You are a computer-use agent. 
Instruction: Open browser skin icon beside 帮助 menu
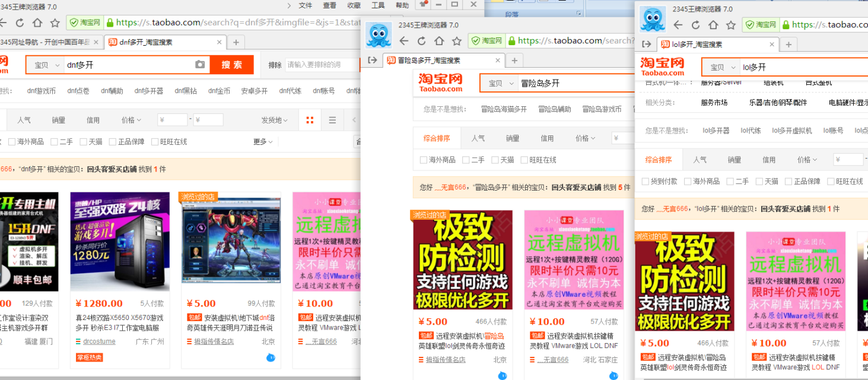(x=424, y=5)
